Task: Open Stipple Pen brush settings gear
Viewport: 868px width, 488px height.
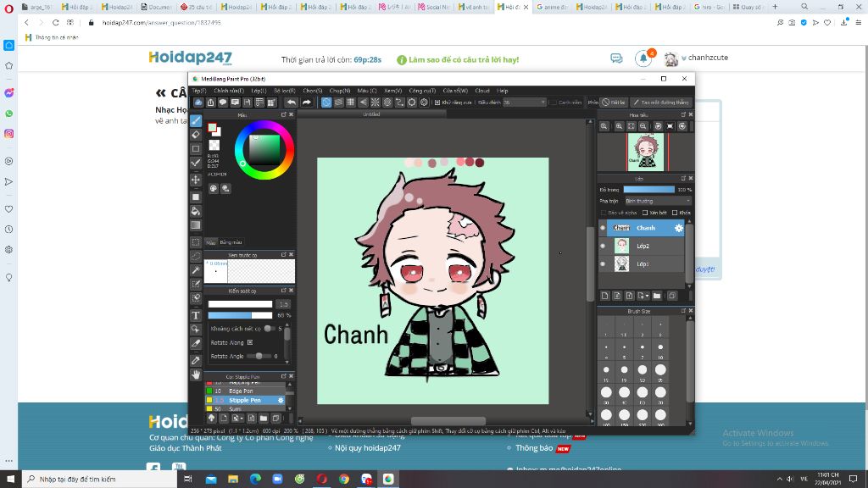Action: coord(281,400)
